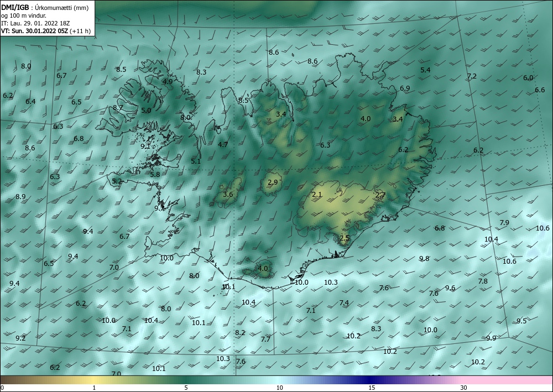The image size is (553, 392).
Task: Click the '(+11 h)' forecast offset text
Action: click(80, 31)
